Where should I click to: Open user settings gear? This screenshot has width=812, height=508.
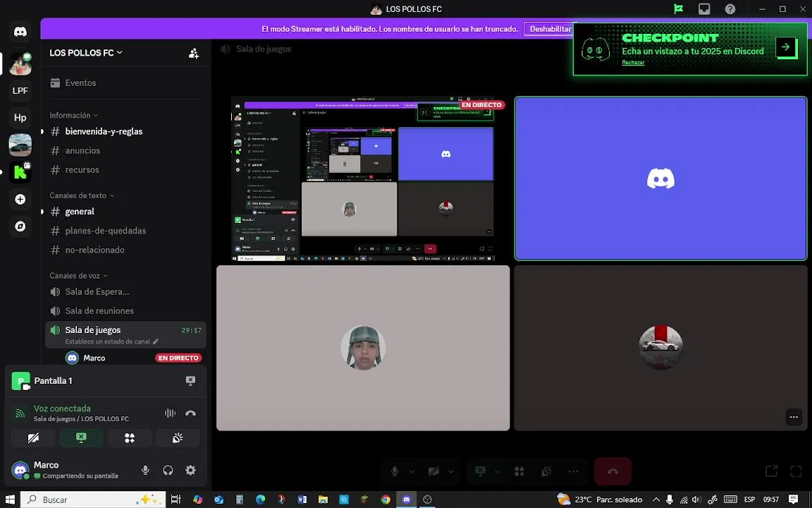tap(190, 470)
